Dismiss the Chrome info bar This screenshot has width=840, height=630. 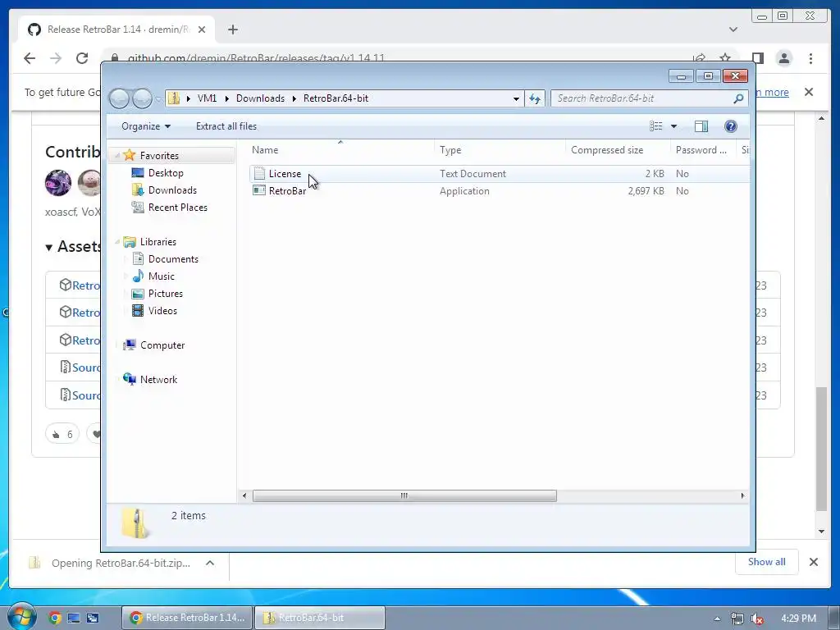[809, 92]
